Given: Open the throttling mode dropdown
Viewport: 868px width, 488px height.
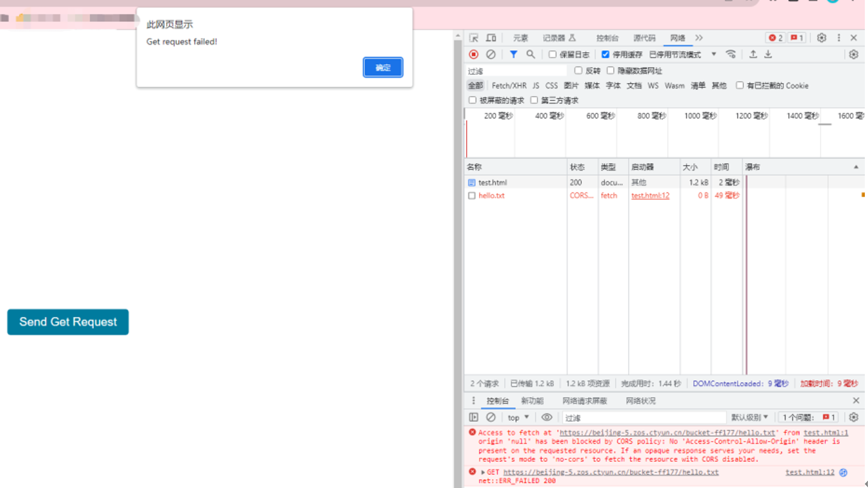Looking at the screenshot, I should 713,55.
